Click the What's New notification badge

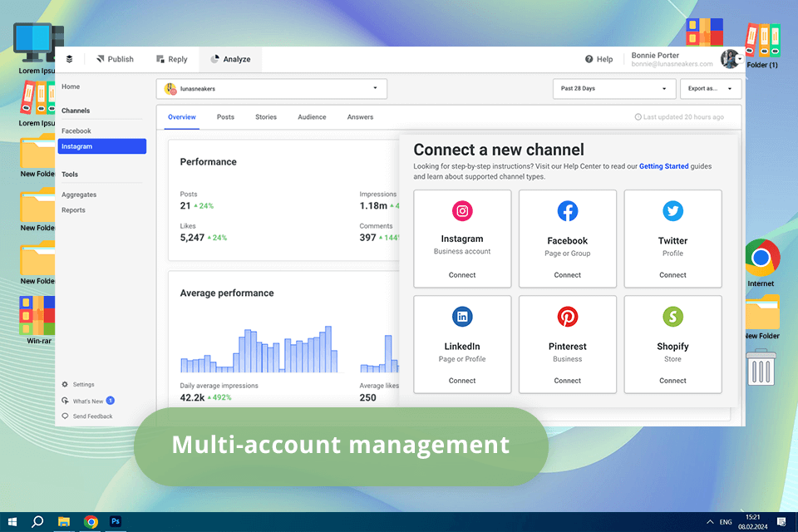111,401
